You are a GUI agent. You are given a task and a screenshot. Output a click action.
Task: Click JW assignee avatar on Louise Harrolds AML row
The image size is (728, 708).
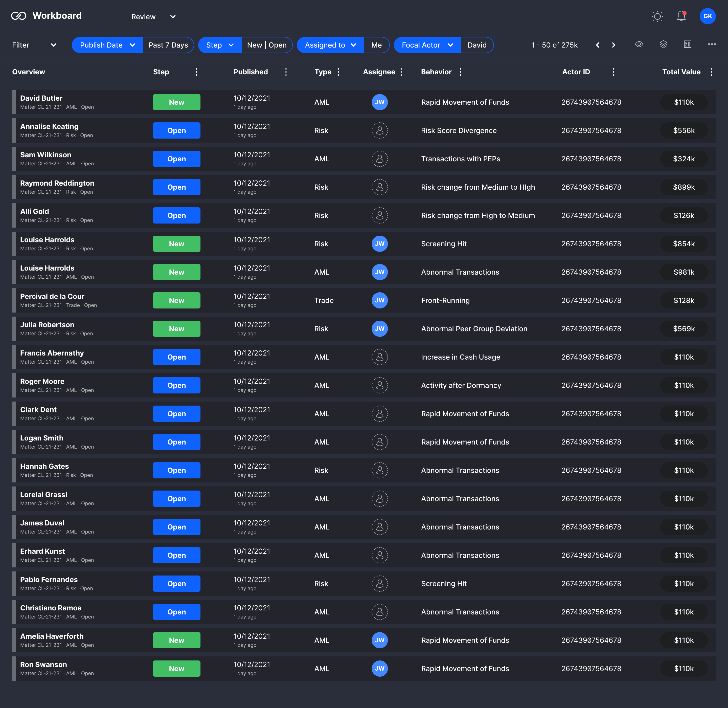coord(380,272)
